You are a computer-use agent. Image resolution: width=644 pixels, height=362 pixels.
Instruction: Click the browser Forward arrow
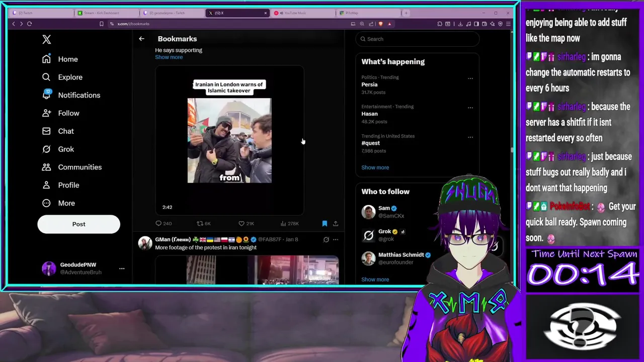coord(21,24)
